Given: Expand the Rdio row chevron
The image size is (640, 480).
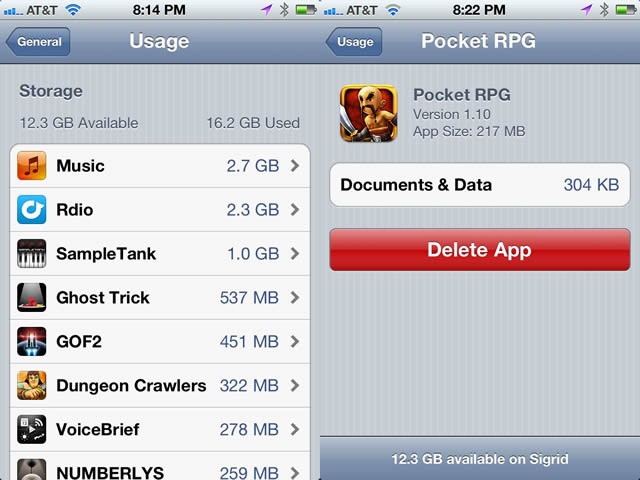Looking at the screenshot, I should point(295,210).
